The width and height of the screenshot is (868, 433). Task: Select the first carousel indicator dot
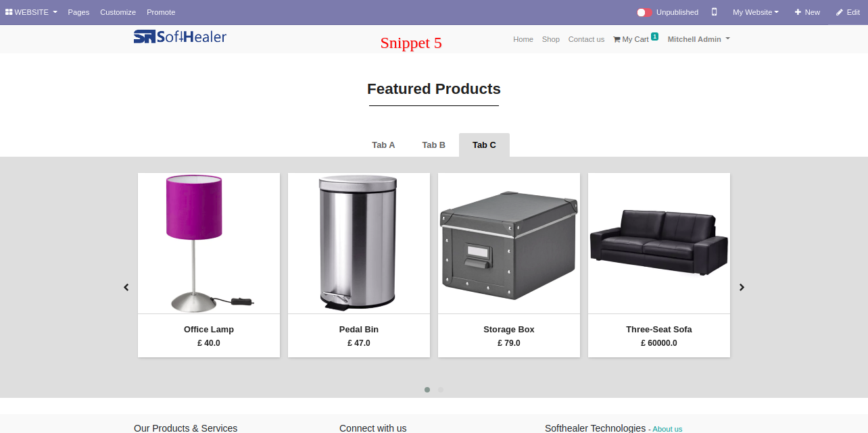click(427, 390)
